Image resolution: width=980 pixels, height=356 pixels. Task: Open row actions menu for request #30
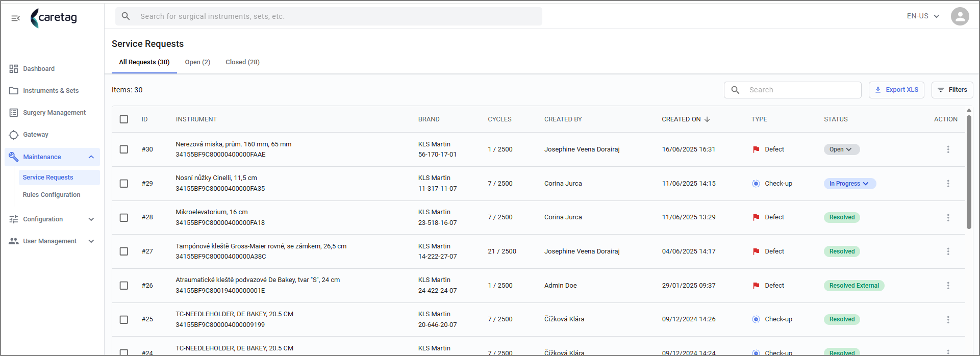tap(948, 149)
